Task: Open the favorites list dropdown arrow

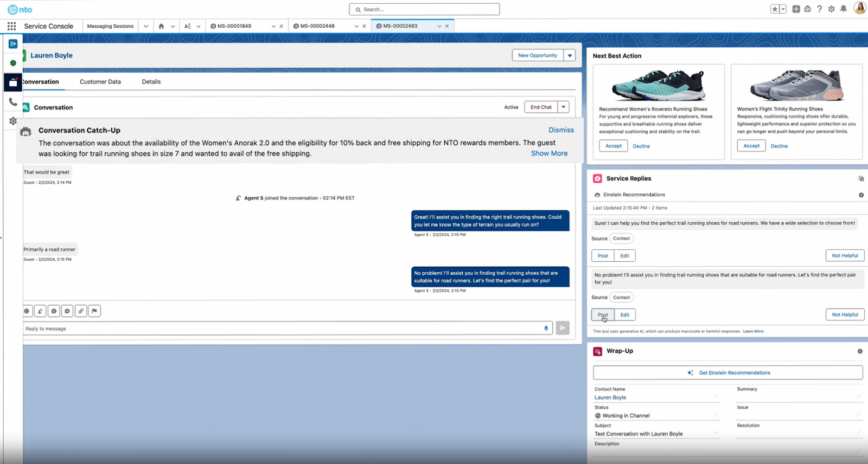Action: (x=783, y=9)
